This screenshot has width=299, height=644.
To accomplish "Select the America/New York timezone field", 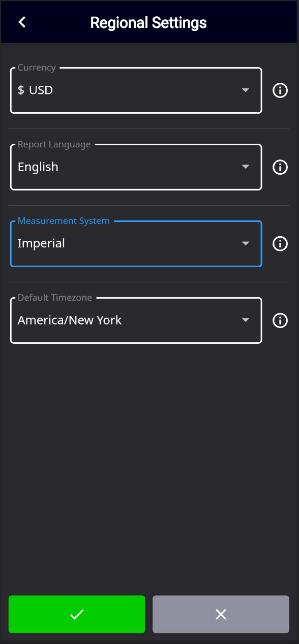I will 136,320.
